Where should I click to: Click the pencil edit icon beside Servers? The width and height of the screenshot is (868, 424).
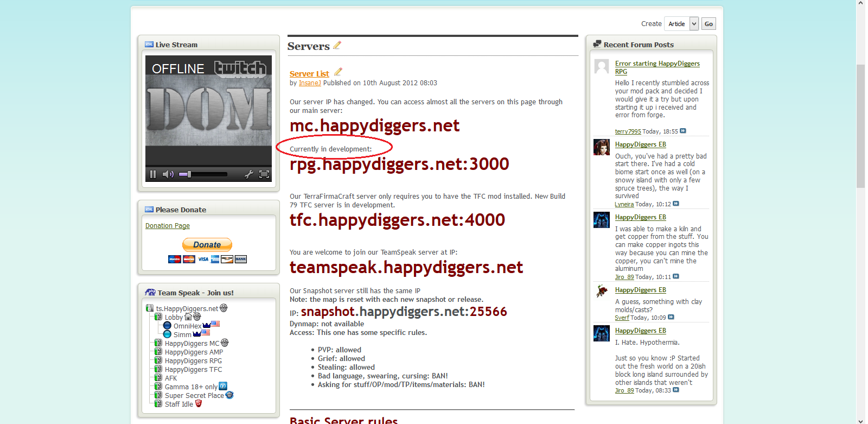[x=337, y=46]
